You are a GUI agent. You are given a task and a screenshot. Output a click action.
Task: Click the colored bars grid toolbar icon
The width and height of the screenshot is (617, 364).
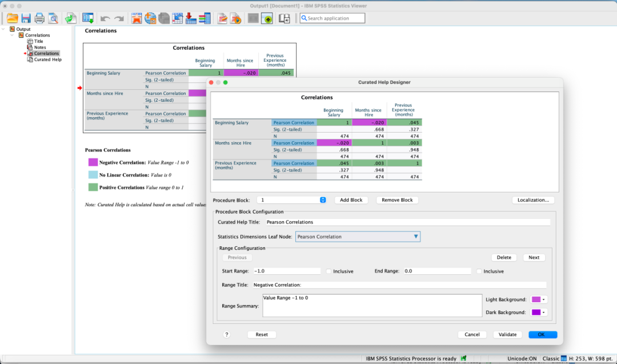pos(205,18)
